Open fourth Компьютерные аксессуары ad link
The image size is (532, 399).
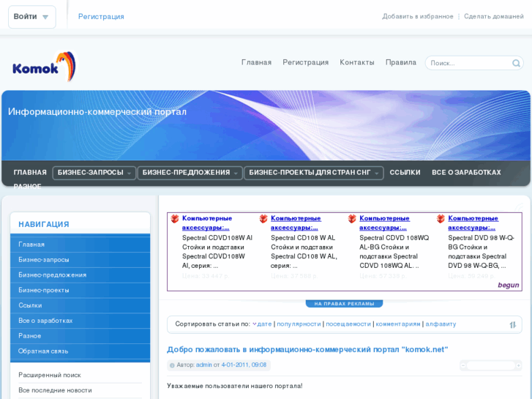(473, 223)
